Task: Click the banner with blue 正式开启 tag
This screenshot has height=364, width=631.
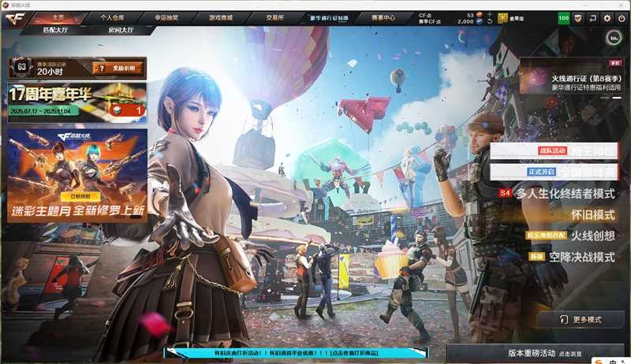Action: coord(554,172)
